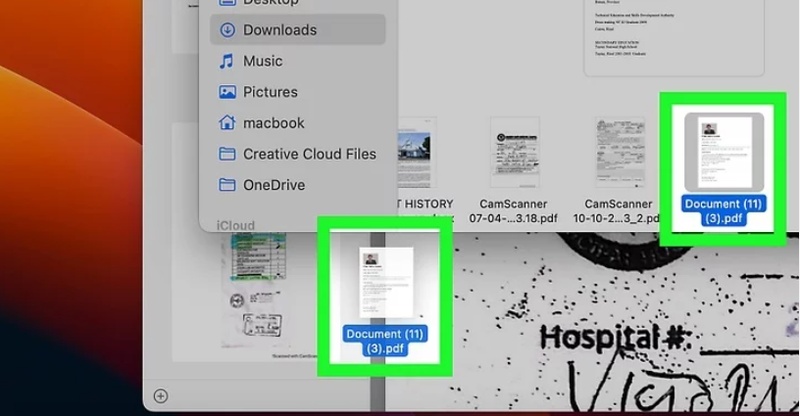
Task: Select the OneDrive sidebar label
Action: pos(273,185)
